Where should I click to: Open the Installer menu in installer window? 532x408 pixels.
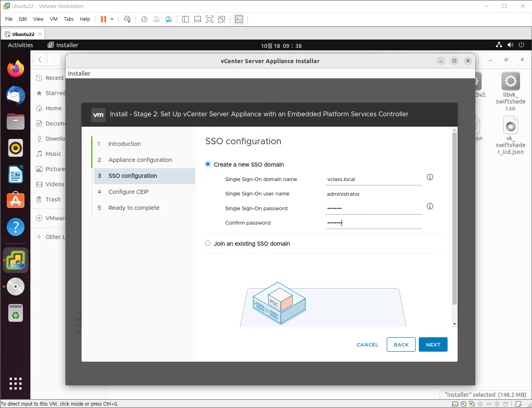79,74
